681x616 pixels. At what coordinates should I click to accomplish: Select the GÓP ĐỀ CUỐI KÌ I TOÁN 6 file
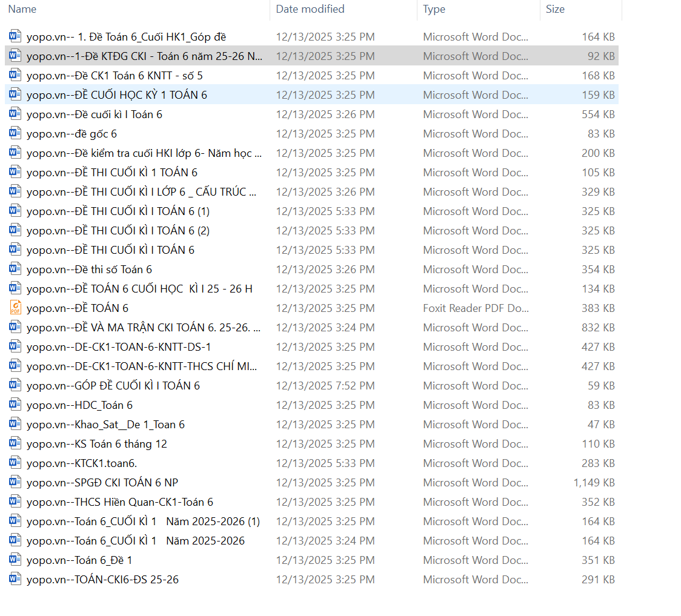(x=113, y=386)
